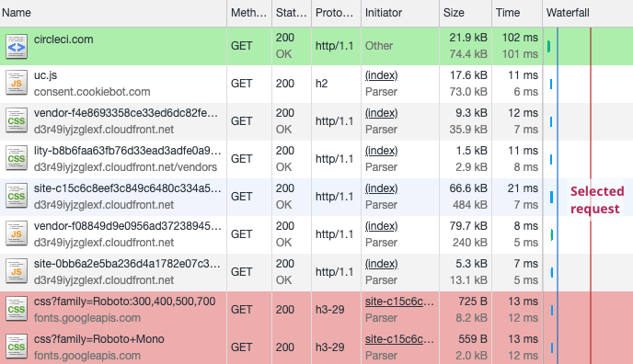The width and height of the screenshot is (633, 364).
Task: Sort requests by the Name column header
Action: tap(113, 13)
